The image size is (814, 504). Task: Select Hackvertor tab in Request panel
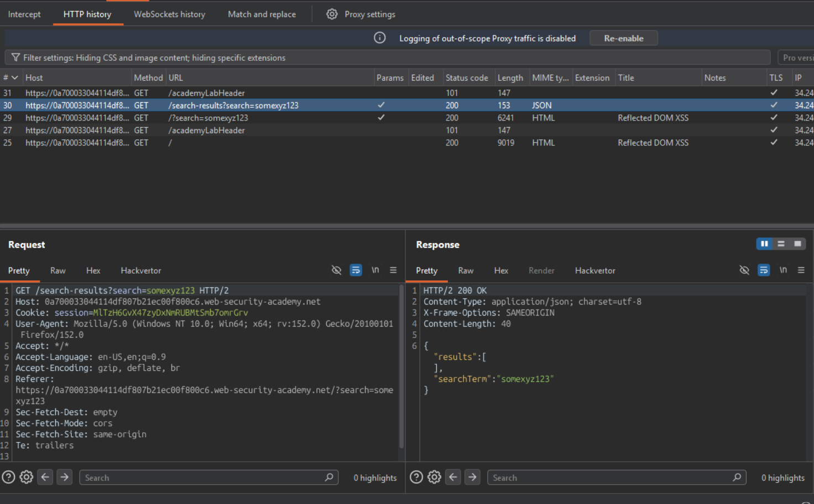(x=141, y=270)
